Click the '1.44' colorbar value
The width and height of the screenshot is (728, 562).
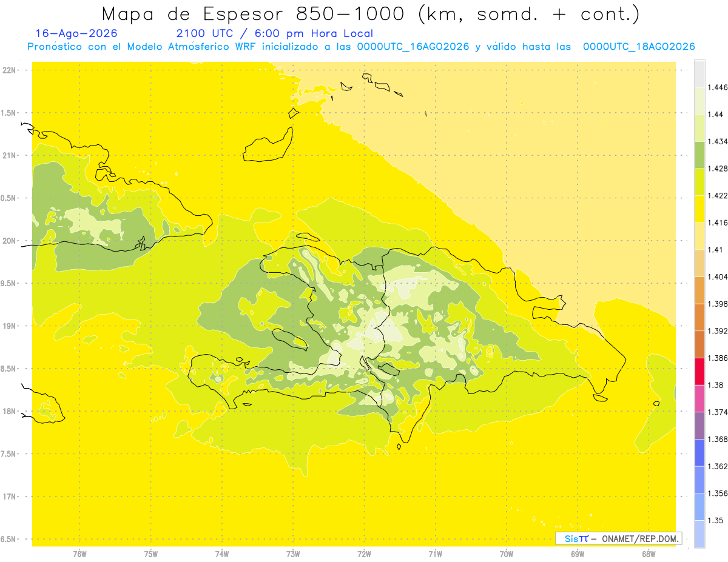[x=715, y=114]
